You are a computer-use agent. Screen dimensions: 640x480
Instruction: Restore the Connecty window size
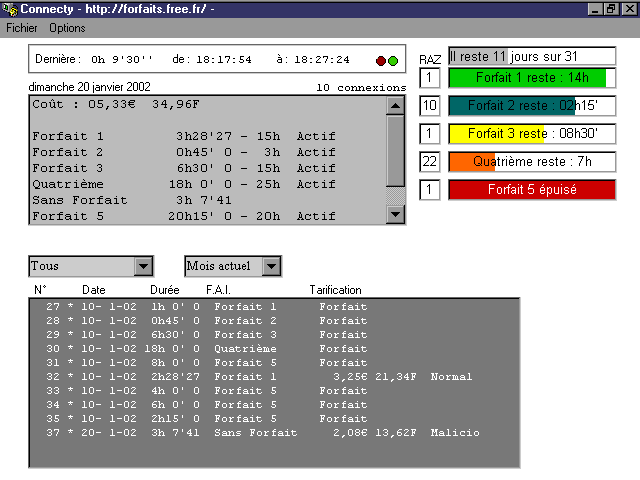611,9
